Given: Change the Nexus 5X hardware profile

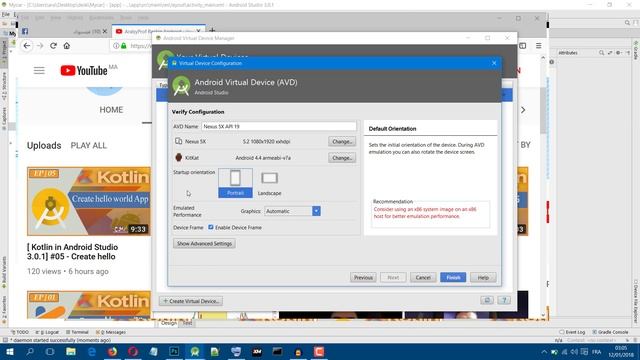Looking at the screenshot, I should [342, 142].
